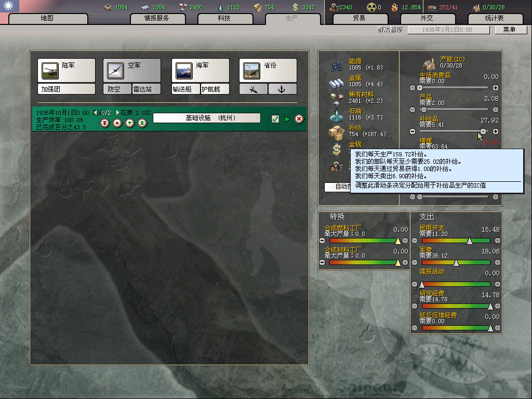
Task: Click the 护航舰 escort ship button
Action: 215,89
